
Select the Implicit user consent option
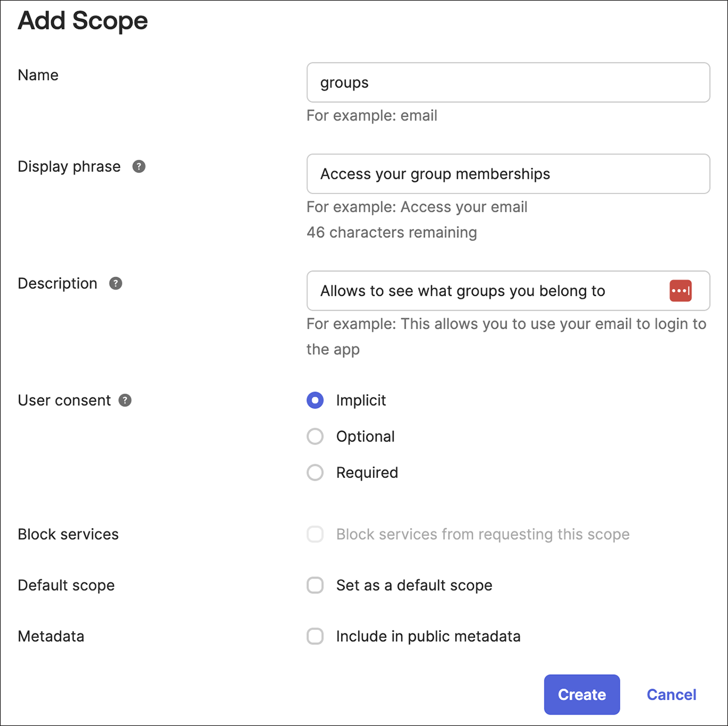315,401
